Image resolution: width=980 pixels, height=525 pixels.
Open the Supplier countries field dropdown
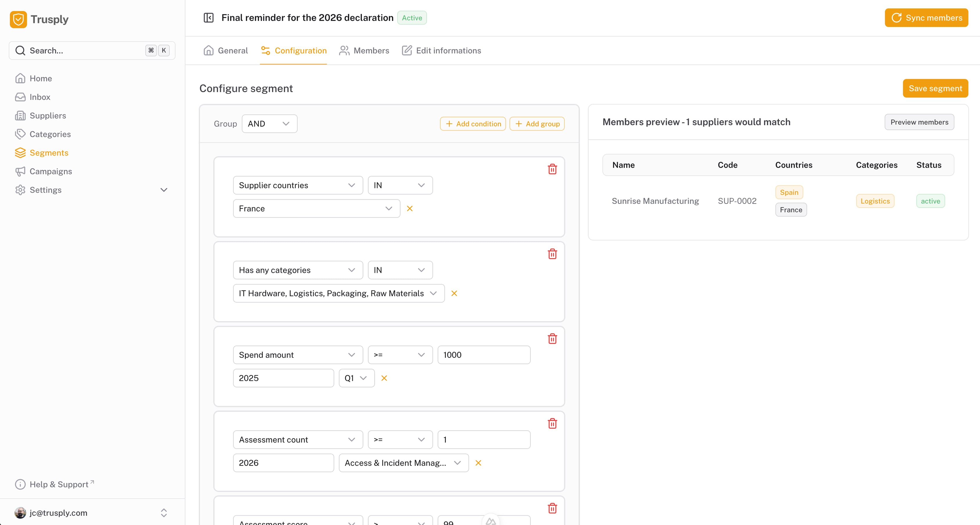click(298, 186)
